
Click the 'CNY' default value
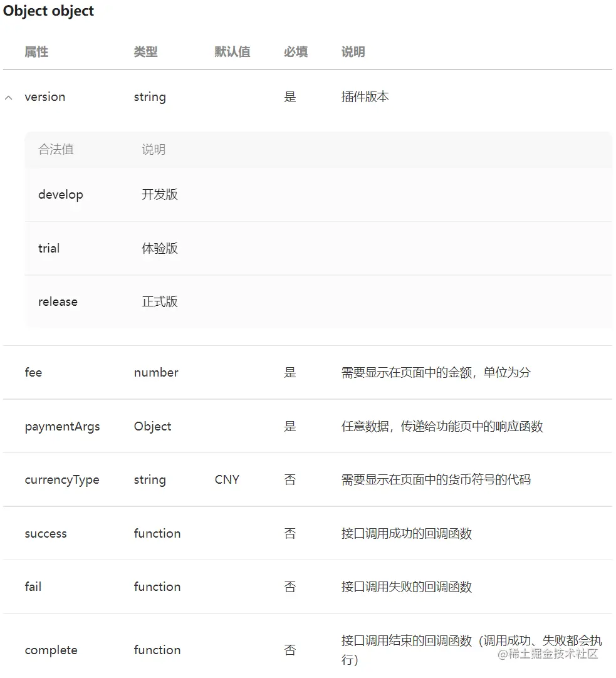pos(227,479)
